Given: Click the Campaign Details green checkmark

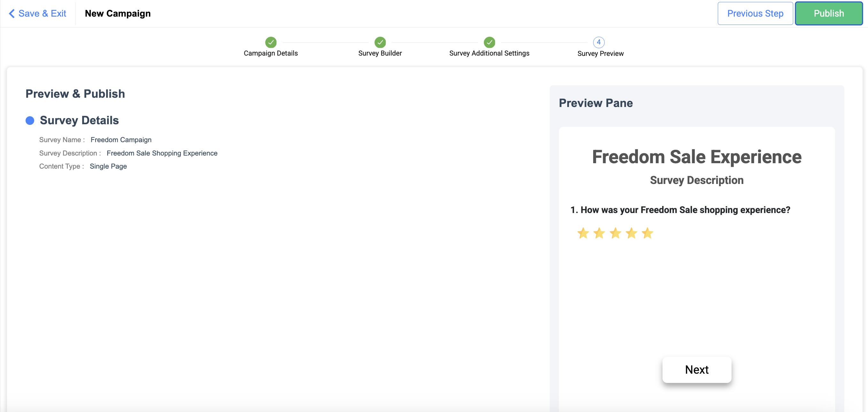Looking at the screenshot, I should tap(271, 42).
